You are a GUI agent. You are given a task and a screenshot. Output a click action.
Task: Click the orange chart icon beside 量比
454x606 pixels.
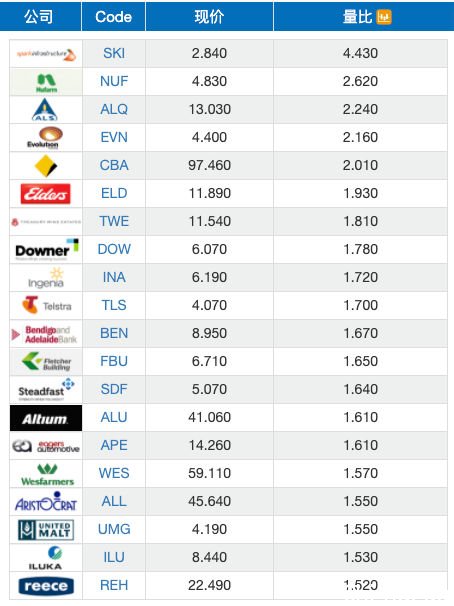click(384, 17)
